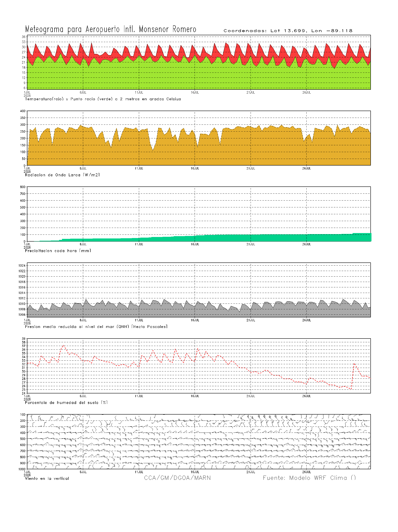Click the Fuente Modelo WRF Clima text
Image resolution: width=398 pixels, height=532 pixels.
click(x=309, y=478)
